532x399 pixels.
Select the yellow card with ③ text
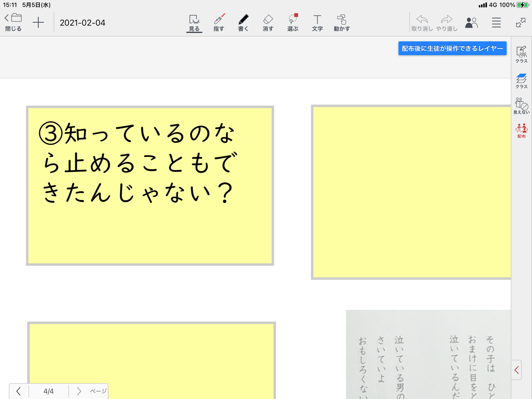coord(150,186)
